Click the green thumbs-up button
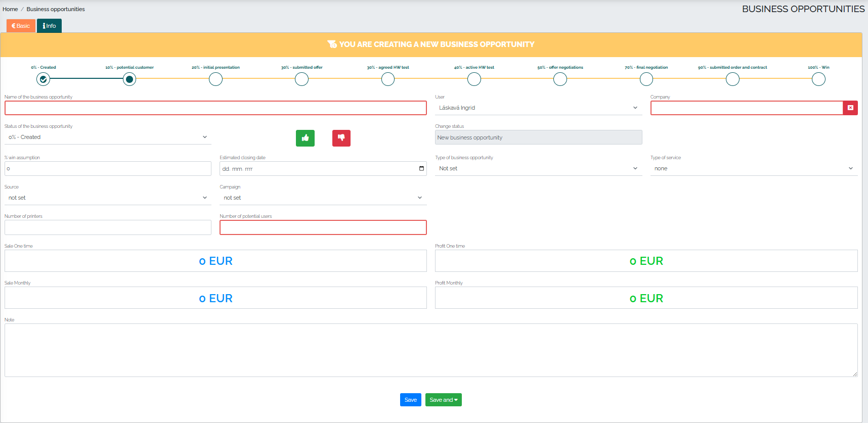Viewport: 868px width, 423px height. [x=305, y=138]
